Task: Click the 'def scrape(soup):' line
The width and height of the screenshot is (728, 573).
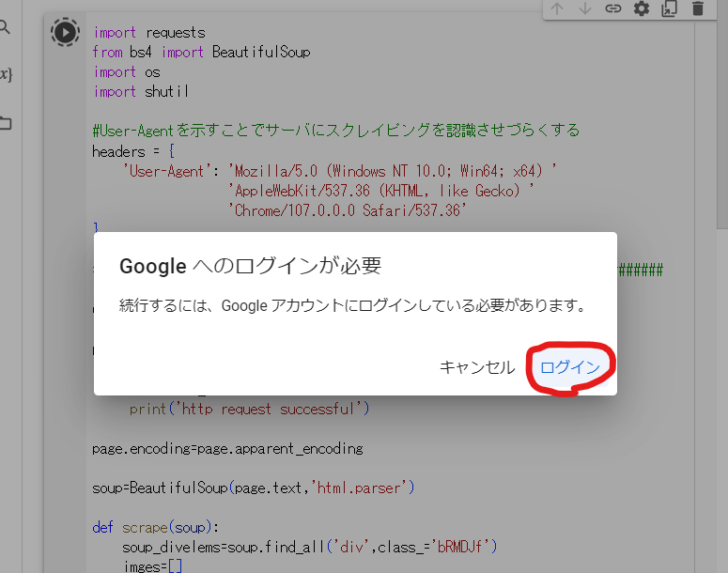Action: (x=155, y=527)
